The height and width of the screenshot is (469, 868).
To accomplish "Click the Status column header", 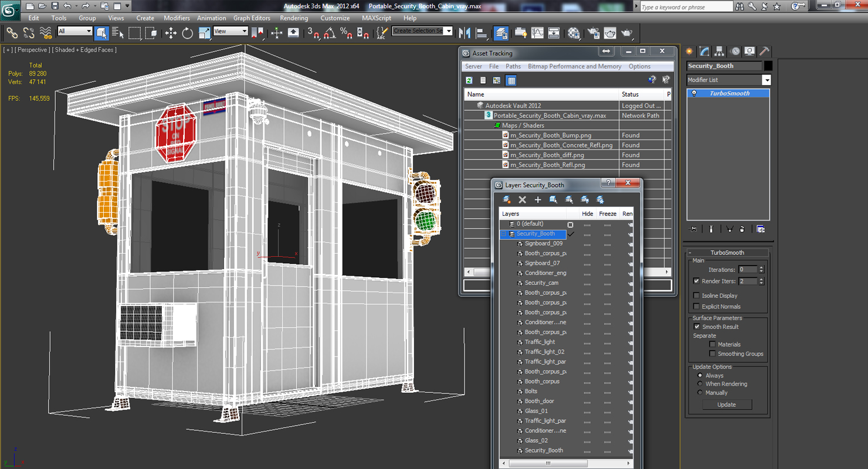I will click(642, 94).
